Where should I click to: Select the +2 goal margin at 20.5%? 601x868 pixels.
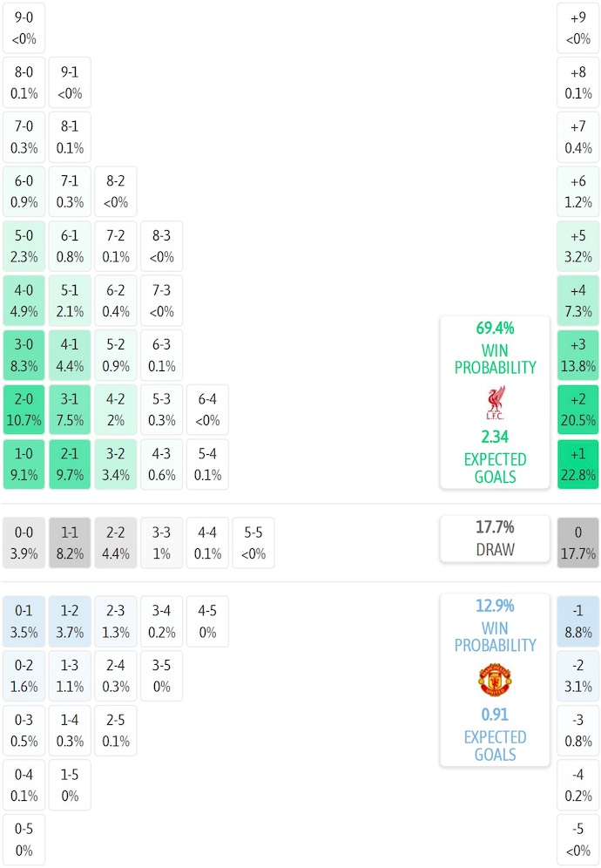[578, 410]
